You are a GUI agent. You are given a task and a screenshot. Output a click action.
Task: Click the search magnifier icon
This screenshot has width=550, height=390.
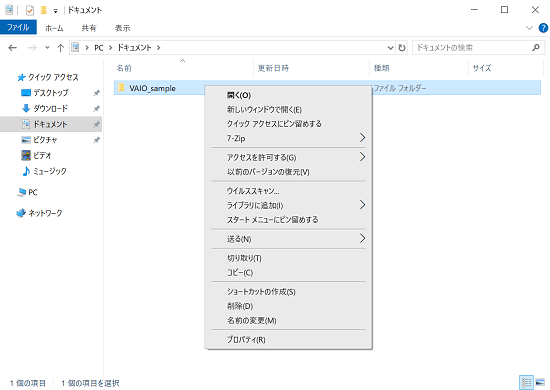(536, 47)
